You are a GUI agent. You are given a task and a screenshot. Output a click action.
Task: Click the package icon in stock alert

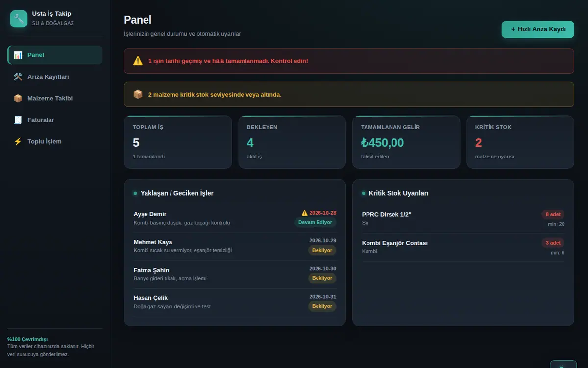138,94
